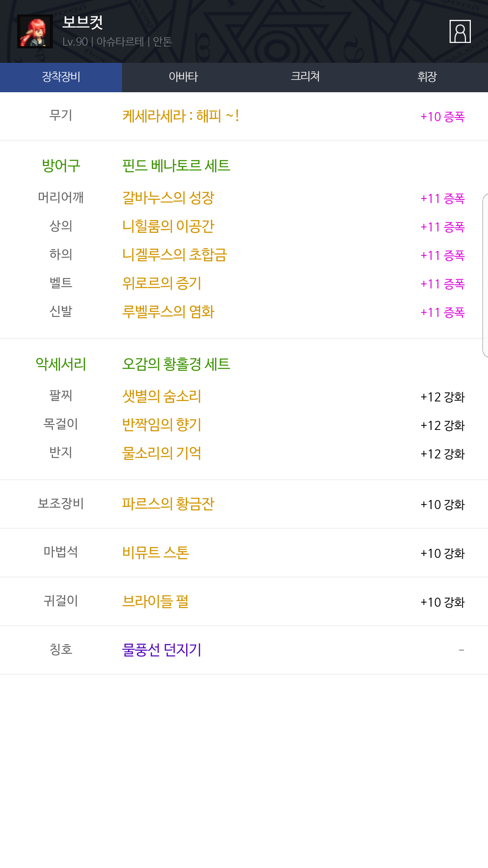Tap the red-haired character avatar thumbnail
The height and width of the screenshot is (868, 488).
click(x=35, y=32)
